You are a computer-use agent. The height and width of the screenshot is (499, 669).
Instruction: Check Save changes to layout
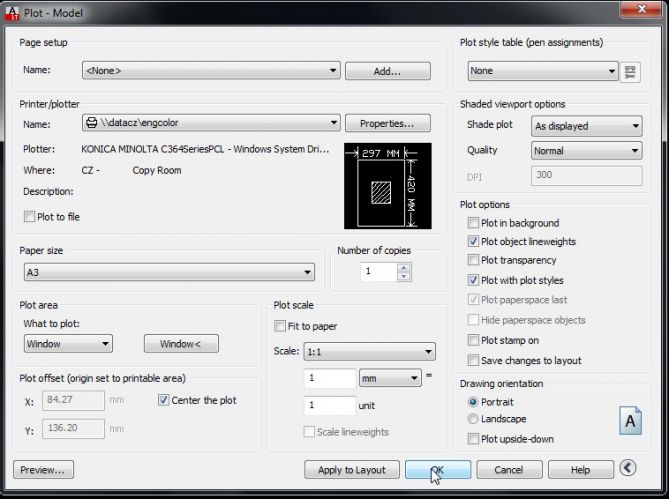click(x=473, y=360)
